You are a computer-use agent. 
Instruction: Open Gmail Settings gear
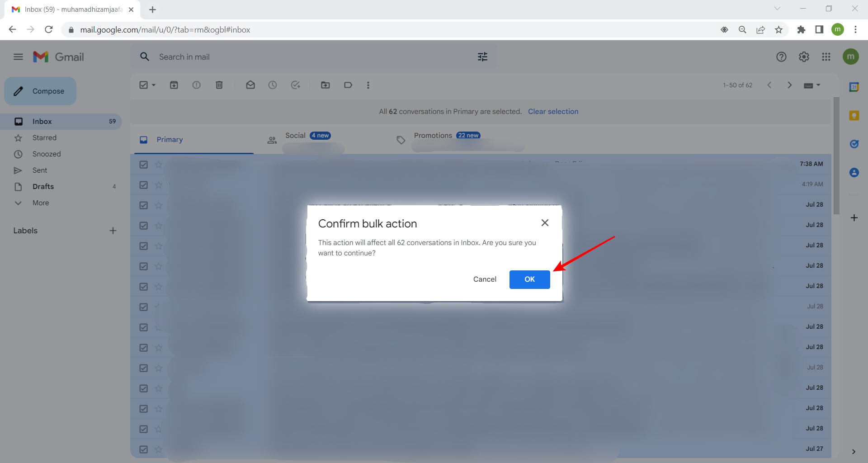[x=804, y=57]
